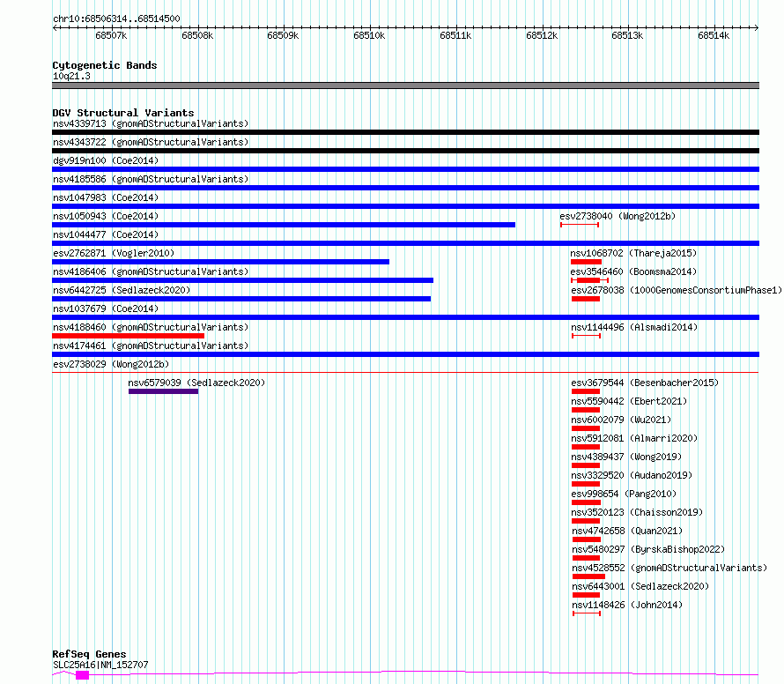This screenshot has width=784, height=684.
Task: Open the SLC25A16|NM_152707 gene label
Action: [100, 665]
